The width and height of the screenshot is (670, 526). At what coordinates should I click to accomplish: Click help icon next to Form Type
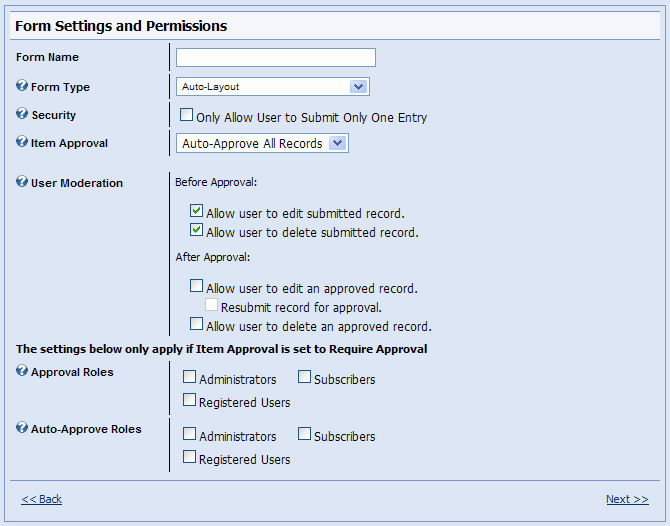(x=22, y=85)
